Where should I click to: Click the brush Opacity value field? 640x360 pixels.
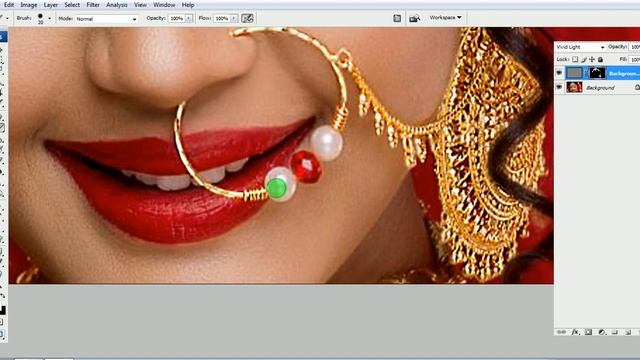[177, 18]
